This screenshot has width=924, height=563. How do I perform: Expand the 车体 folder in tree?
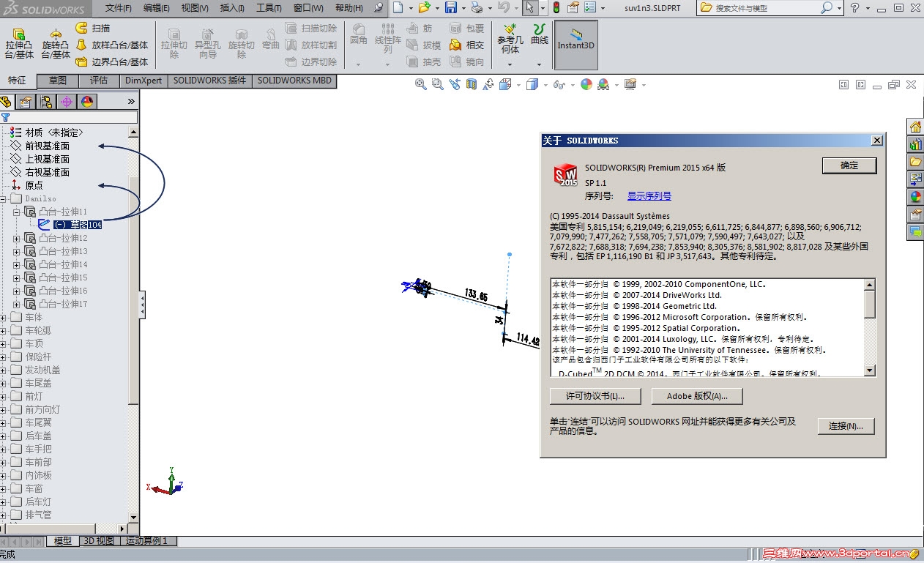[x=4, y=317]
